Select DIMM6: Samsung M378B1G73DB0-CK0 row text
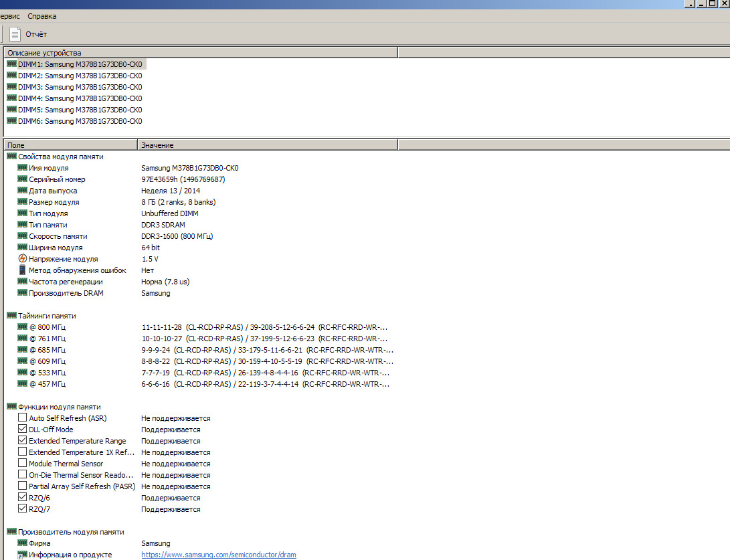 coord(80,121)
